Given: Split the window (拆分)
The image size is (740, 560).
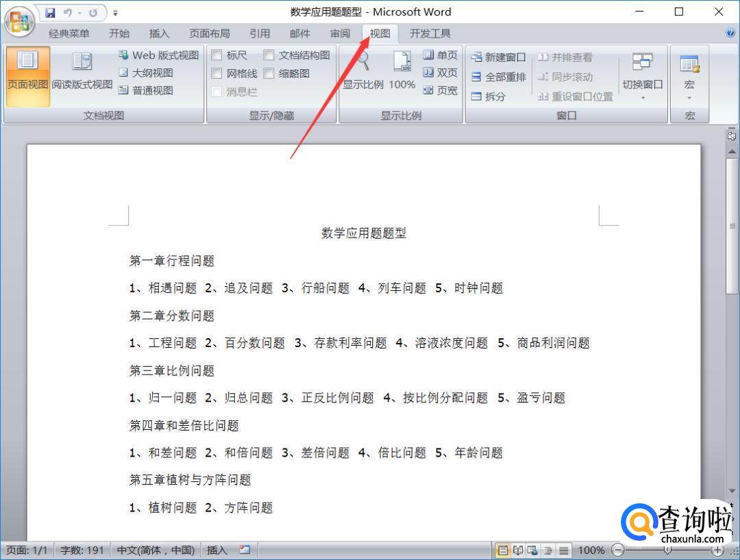Looking at the screenshot, I should tap(489, 97).
